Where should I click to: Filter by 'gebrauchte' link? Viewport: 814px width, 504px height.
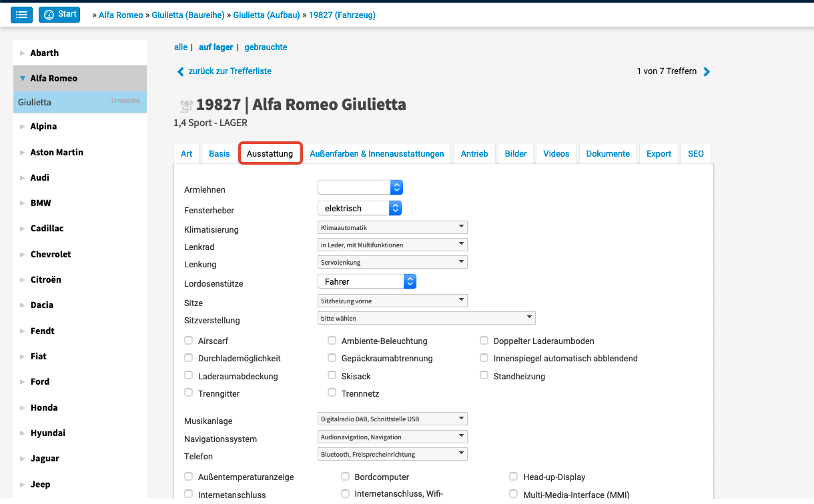(266, 47)
